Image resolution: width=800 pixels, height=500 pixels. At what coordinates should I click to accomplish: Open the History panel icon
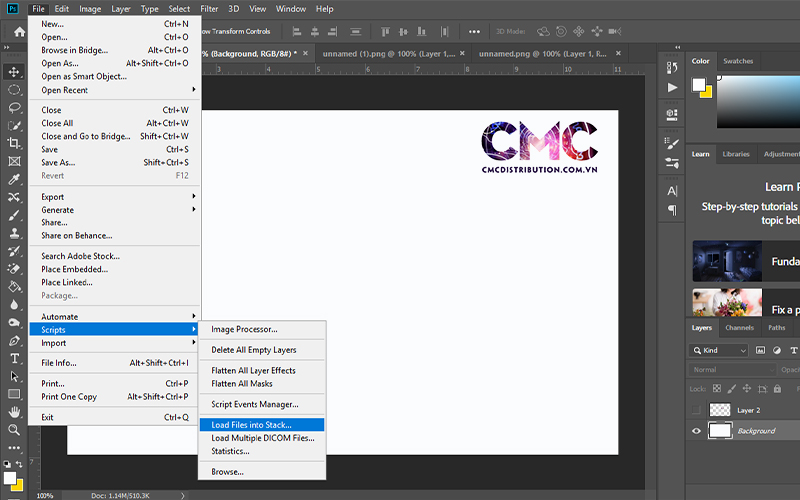pyautogui.click(x=672, y=68)
